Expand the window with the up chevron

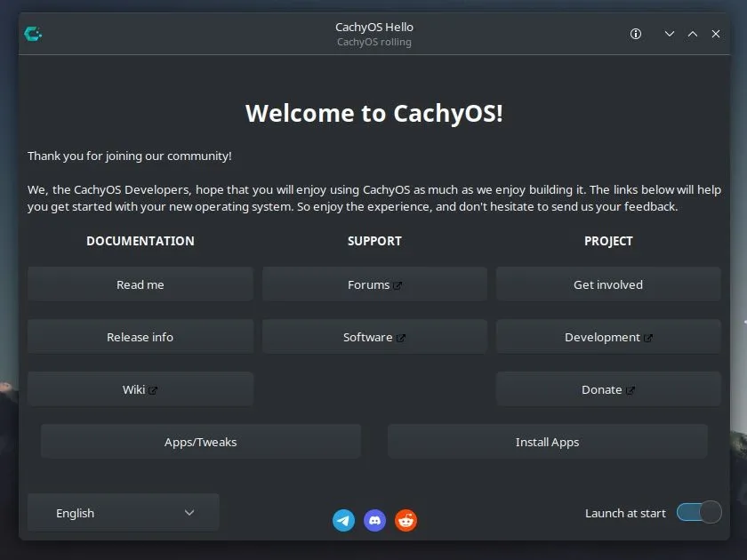pyautogui.click(x=692, y=33)
